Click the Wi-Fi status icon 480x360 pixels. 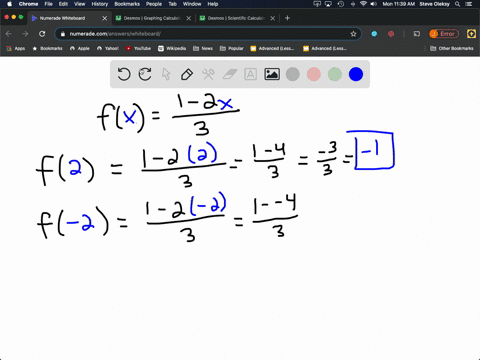(363, 4)
